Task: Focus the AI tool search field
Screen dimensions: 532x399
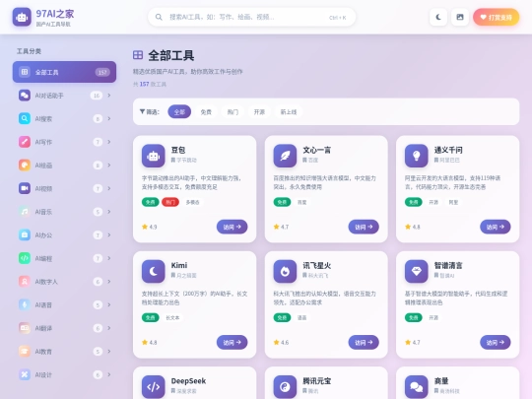Action: 252,17
